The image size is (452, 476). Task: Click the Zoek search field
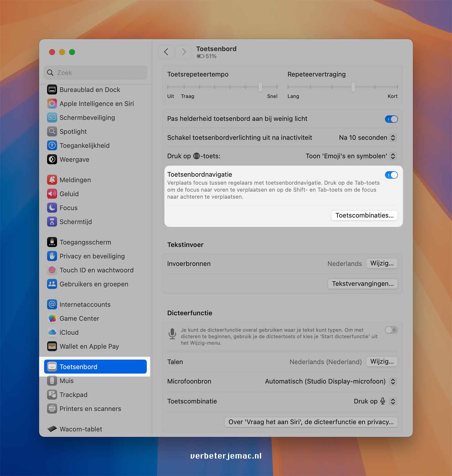[x=97, y=73]
